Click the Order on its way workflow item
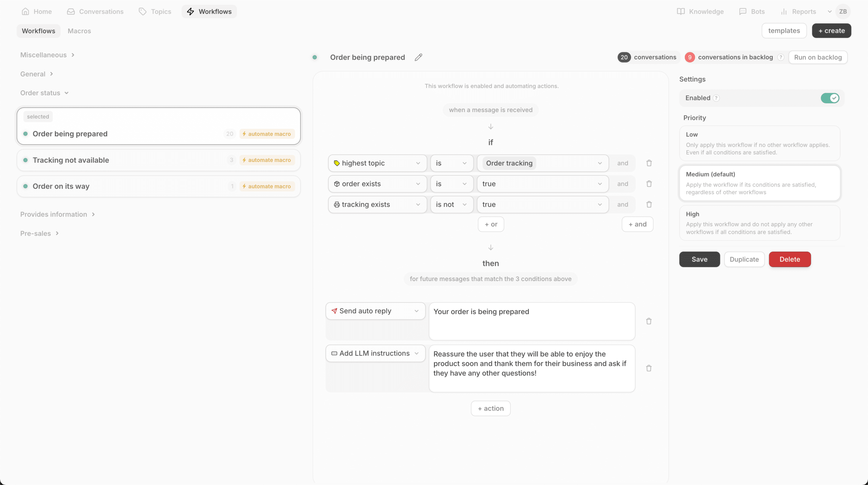The width and height of the screenshot is (868, 485). 61,186
